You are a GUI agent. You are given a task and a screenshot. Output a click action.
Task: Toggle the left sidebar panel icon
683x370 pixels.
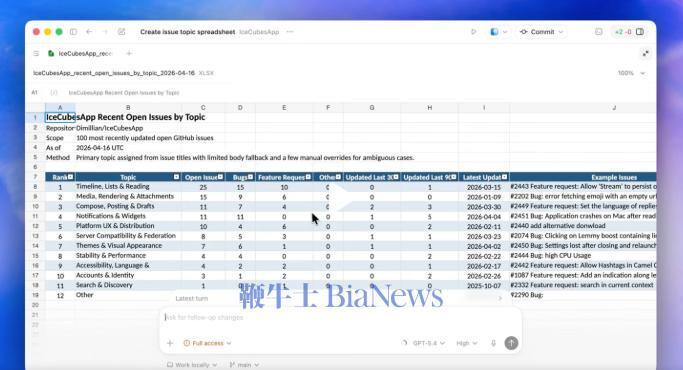[x=73, y=32]
